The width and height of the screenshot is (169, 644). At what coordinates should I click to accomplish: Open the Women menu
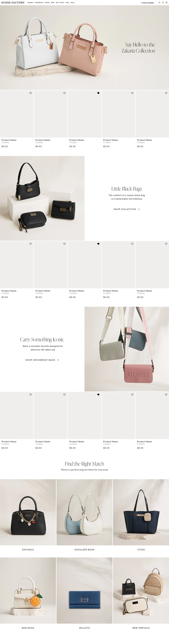(30, 2)
